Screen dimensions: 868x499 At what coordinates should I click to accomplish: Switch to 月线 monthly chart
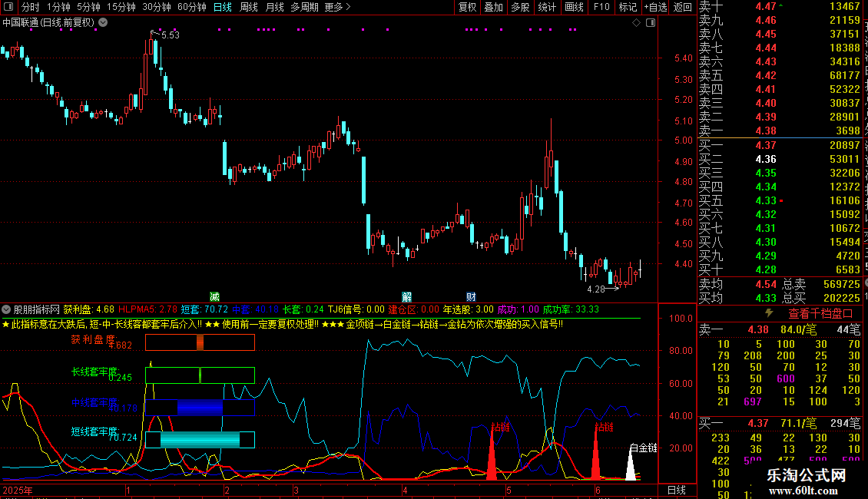[274, 7]
